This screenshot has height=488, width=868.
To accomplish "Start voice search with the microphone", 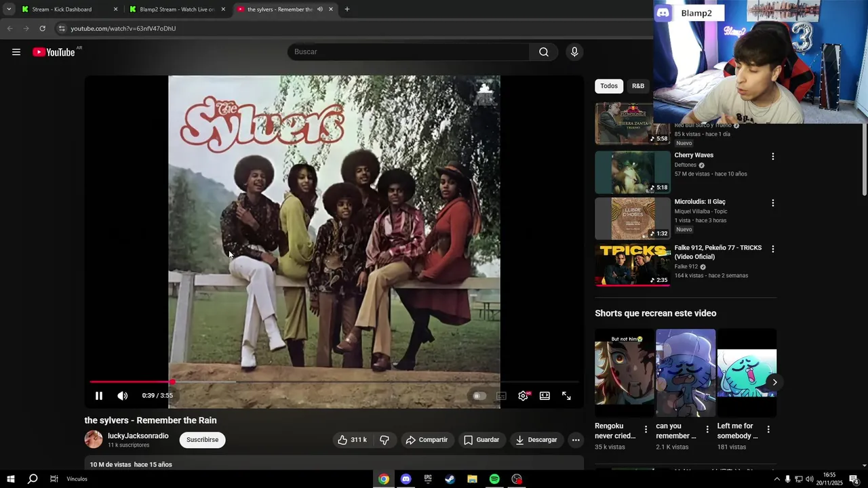I will [x=574, y=52].
